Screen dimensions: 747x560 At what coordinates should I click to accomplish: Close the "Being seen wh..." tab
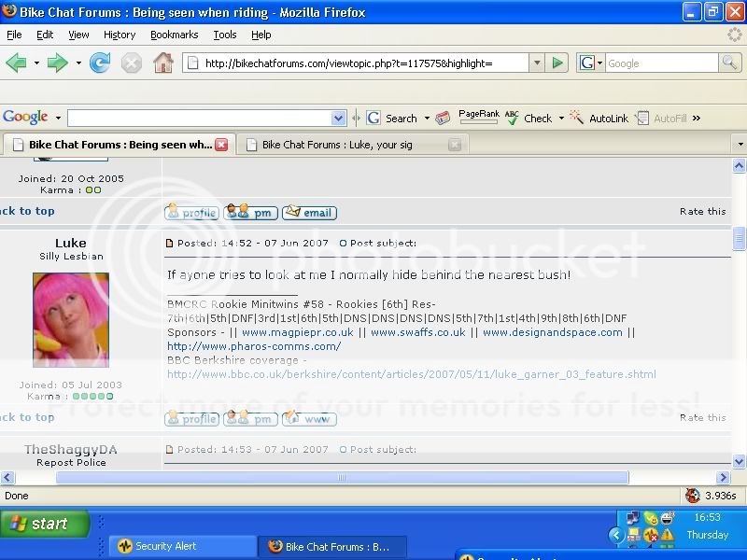[221, 145]
